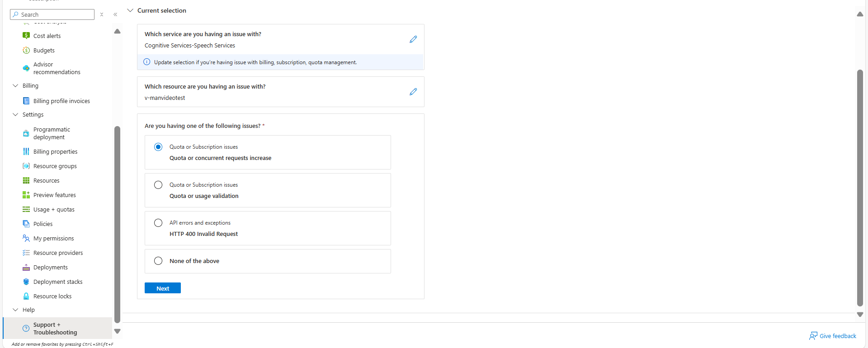
Task: Clear the sidebar search with X icon
Action: coord(102,14)
